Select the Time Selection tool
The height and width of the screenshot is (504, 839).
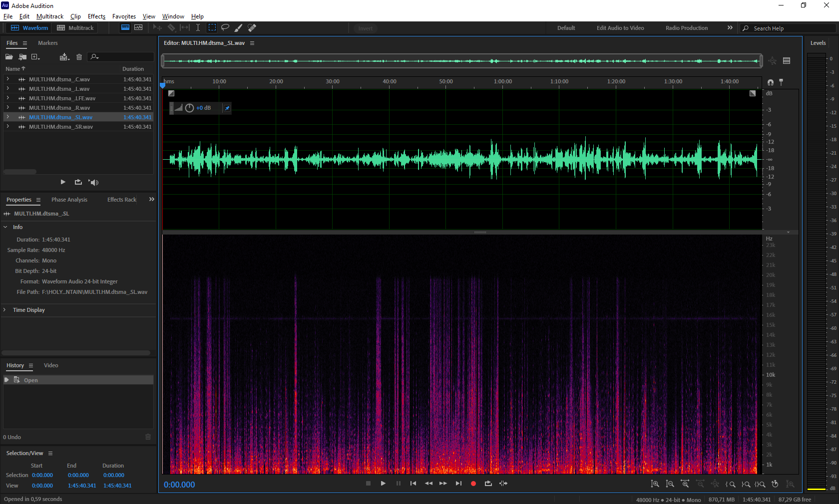coord(198,28)
